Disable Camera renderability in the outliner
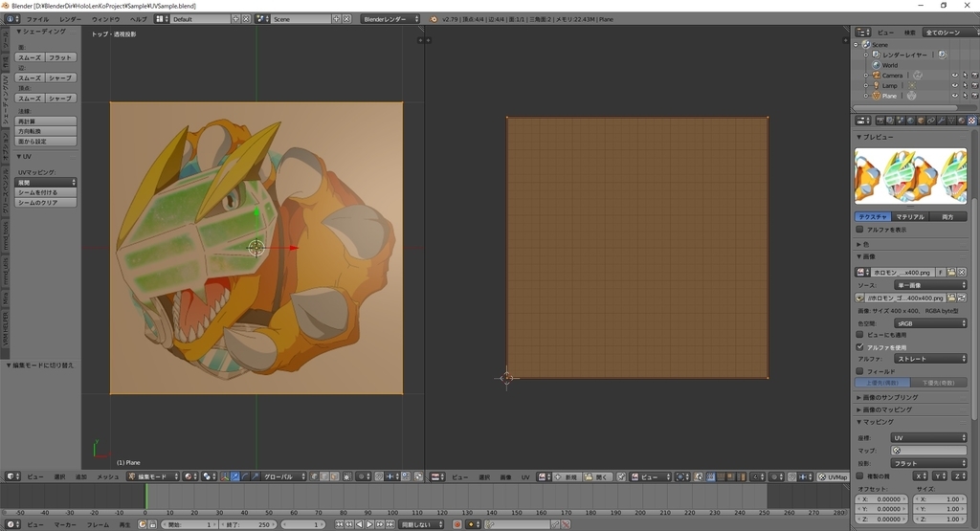The image size is (980, 531). click(x=975, y=75)
